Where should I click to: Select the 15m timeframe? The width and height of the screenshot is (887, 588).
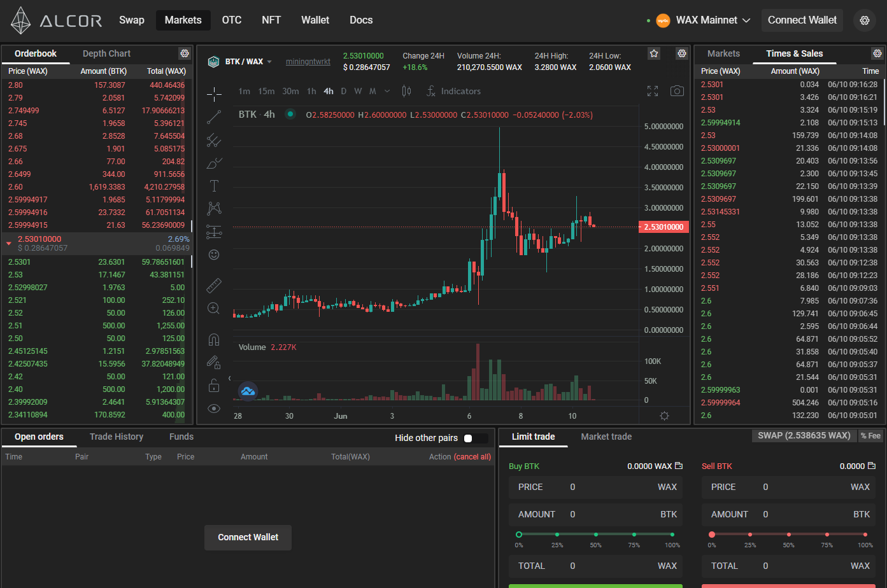pyautogui.click(x=266, y=91)
